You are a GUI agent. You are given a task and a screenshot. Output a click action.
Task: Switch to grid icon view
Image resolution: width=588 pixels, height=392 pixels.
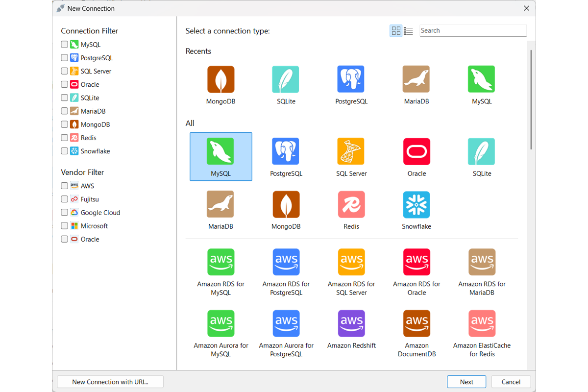pos(396,31)
